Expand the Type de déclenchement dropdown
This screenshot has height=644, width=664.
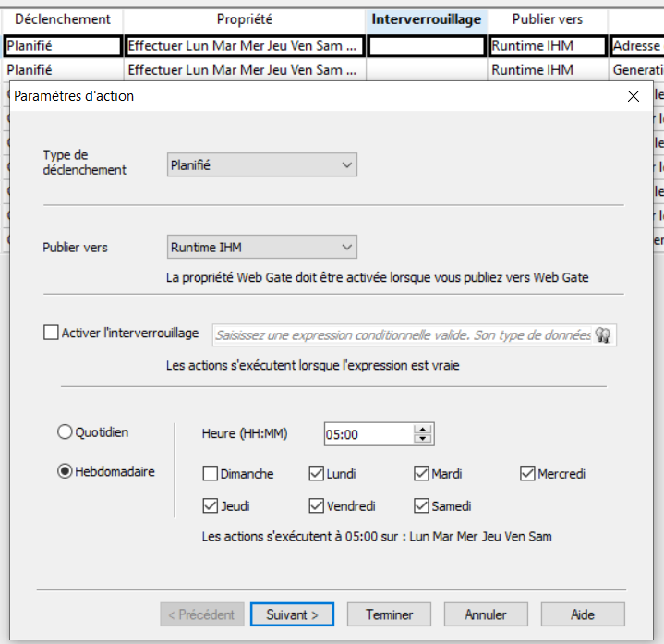coord(262,164)
